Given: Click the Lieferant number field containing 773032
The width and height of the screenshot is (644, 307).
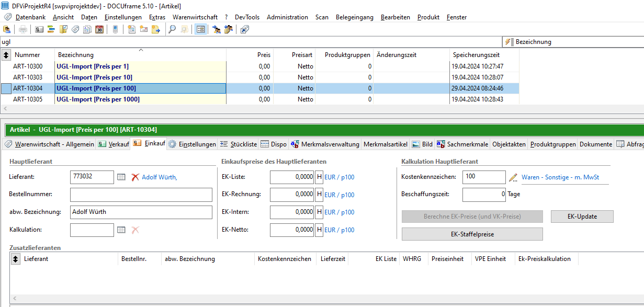Looking at the screenshot, I should click(x=92, y=177).
